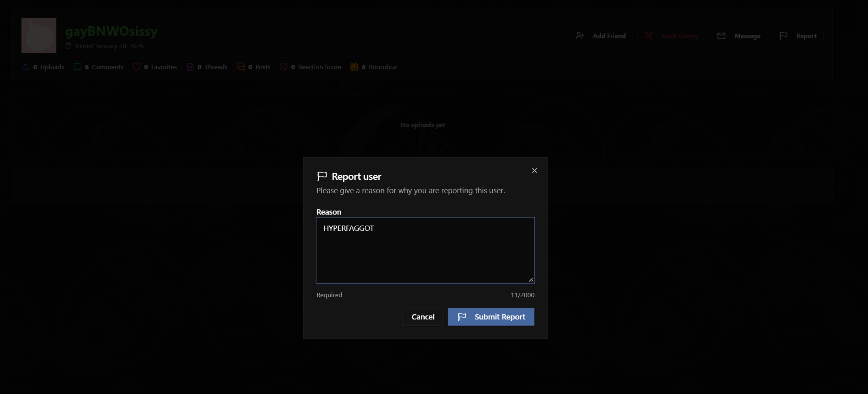Click the textarea resize handle corner
The height and width of the screenshot is (394, 868).
point(530,279)
